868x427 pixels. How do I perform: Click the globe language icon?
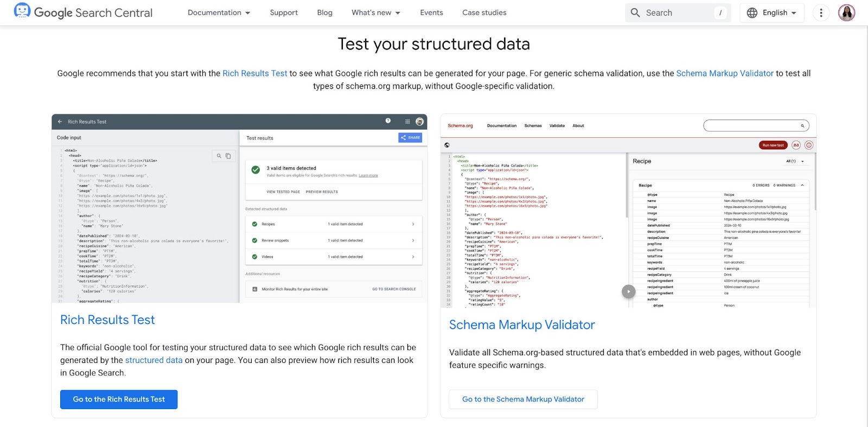(x=752, y=12)
